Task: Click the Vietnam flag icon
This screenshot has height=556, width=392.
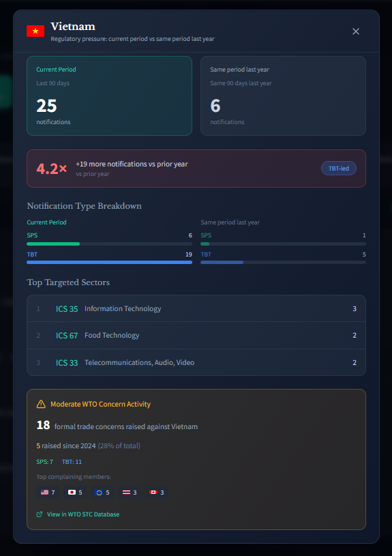Action: [x=35, y=31]
